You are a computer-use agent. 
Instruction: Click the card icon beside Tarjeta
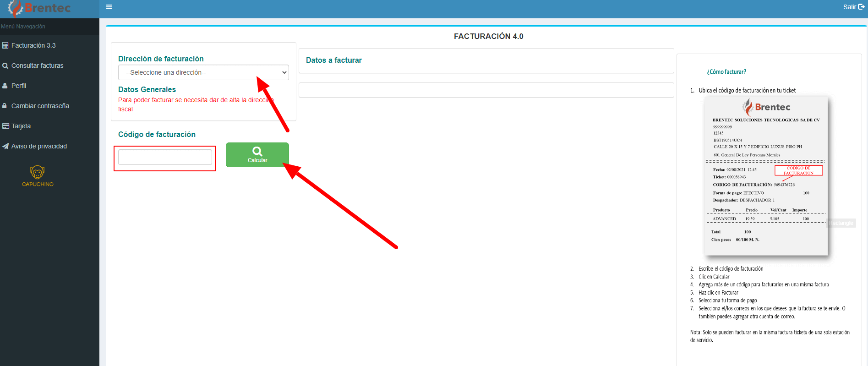(x=5, y=126)
